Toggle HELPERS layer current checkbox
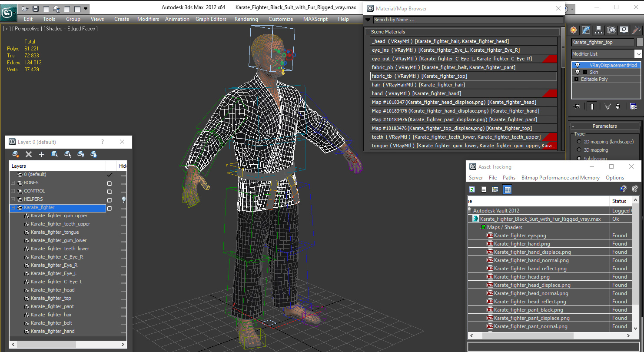 109,200
